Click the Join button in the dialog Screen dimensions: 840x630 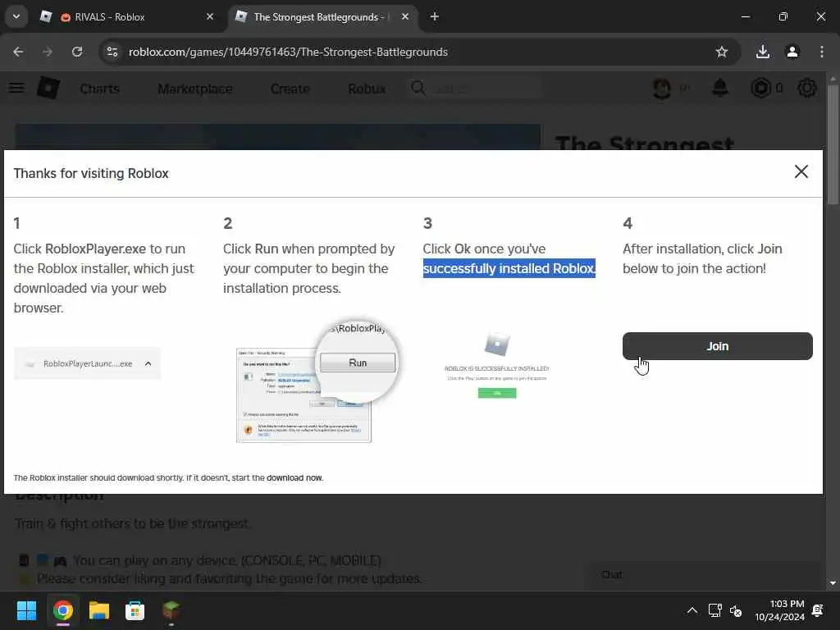pos(717,346)
